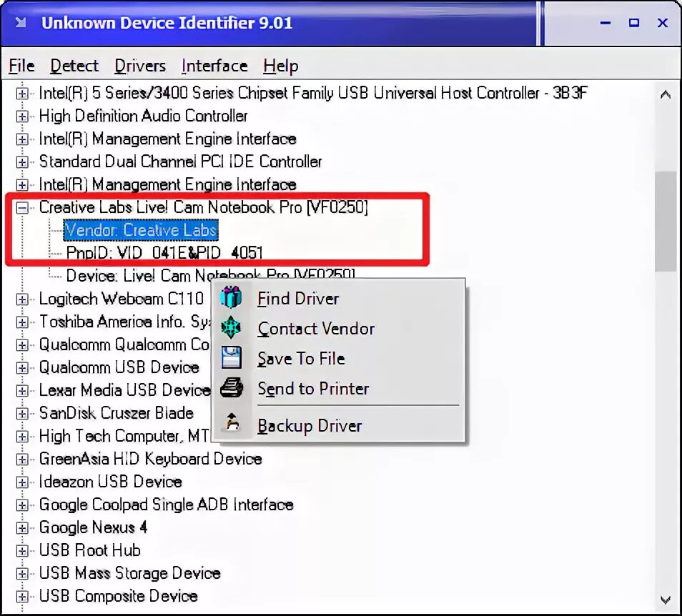Screen dimensions: 682x616
Task: Close the Unknown Device Identifier window
Action: (663, 23)
